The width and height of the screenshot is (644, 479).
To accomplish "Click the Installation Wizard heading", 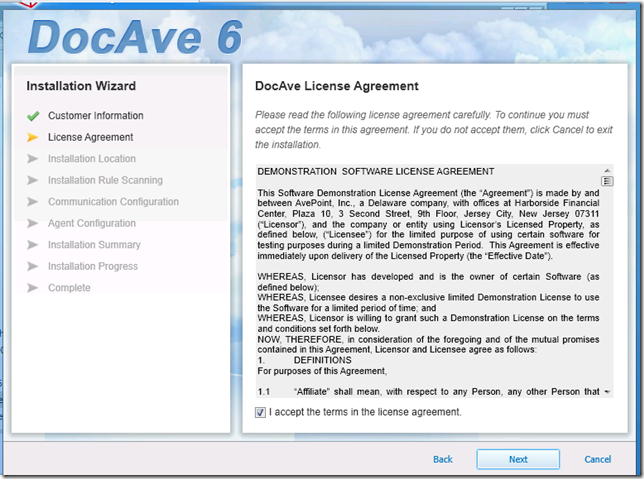I will 81,86.
